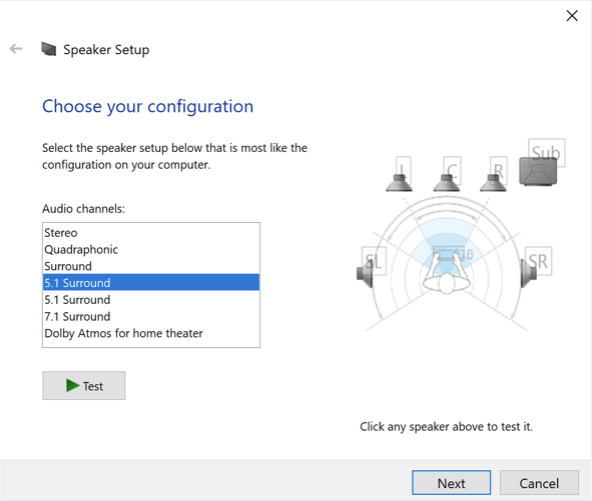Cancel the speaker setup wizard
The height and width of the screenshot is (501, 592).
click(539, 483)
